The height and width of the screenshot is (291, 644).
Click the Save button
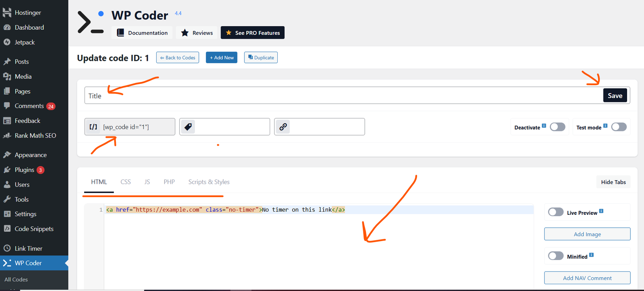tap(615, 96)
